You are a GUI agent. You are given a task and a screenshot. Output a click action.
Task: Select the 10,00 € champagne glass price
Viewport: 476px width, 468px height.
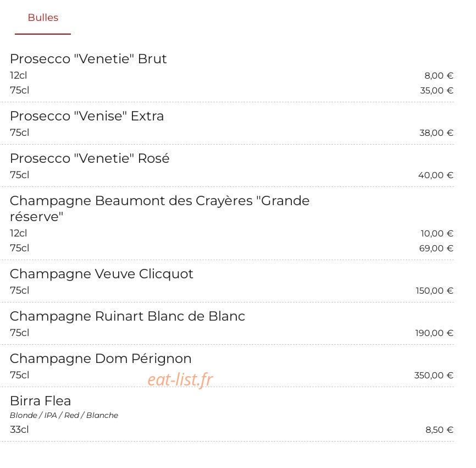click(x=437, y=234)
